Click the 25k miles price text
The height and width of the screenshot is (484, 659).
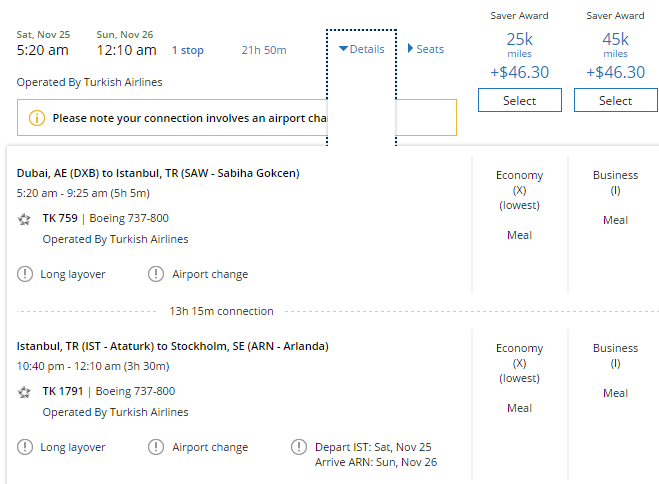[519, 40]
